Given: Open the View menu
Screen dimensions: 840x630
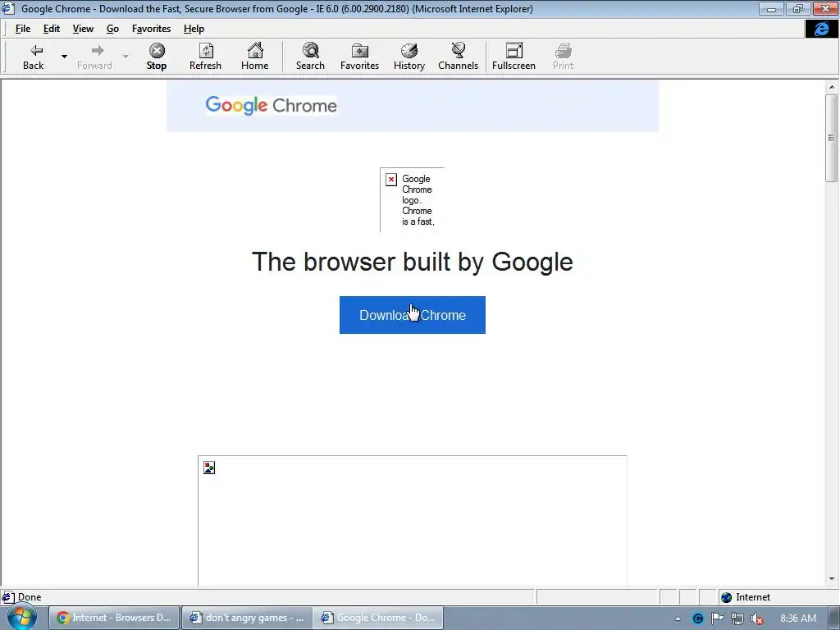Looking at the screenshot, I should point(83,29).
